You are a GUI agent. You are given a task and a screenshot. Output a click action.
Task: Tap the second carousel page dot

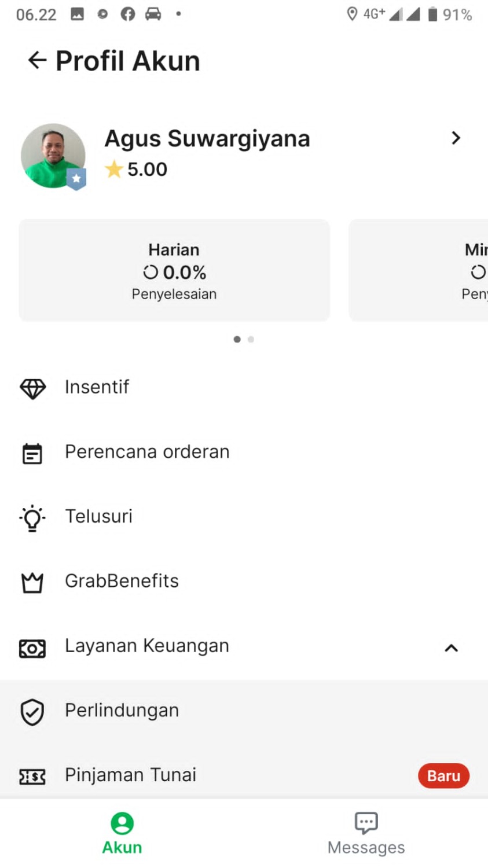pyautogui.click(x=251, y=339)
